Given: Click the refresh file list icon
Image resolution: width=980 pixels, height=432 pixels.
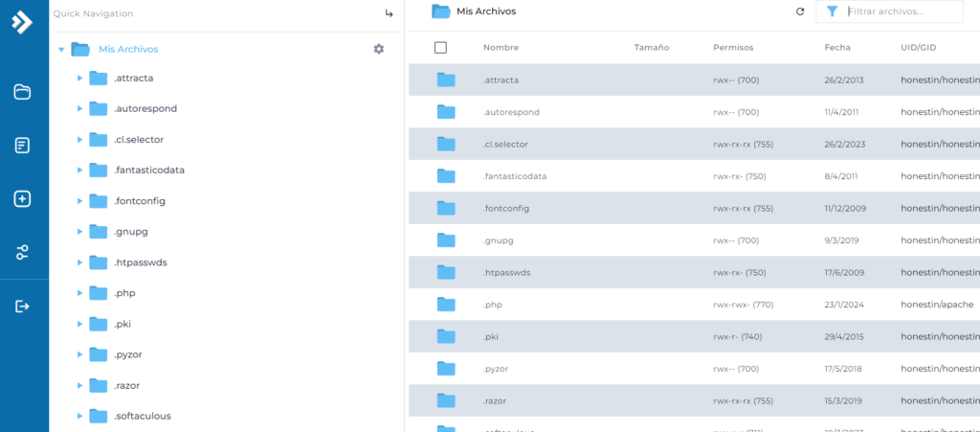Looking at the screenshot, I should tap(800, 11).
